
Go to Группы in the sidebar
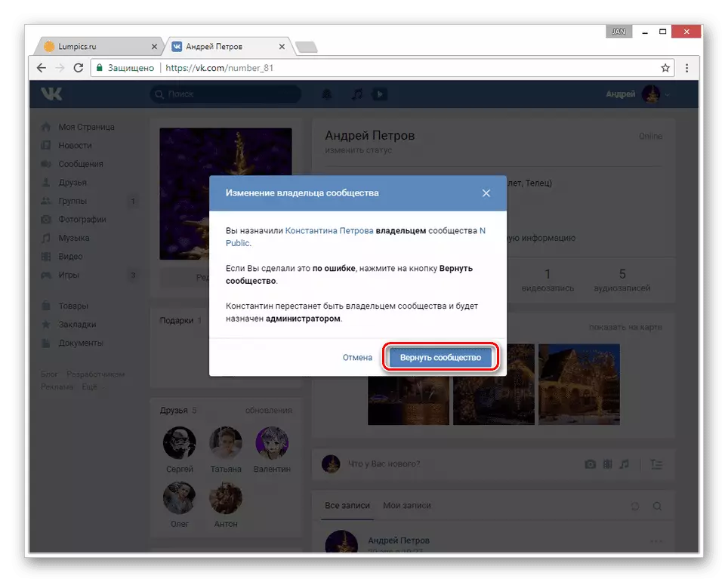click(72, 201)
